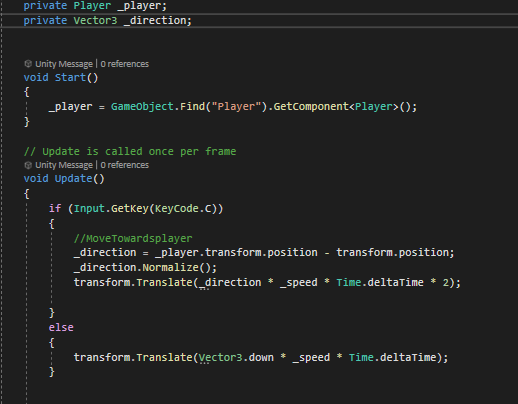
Task: Click 'Player' type inside GetComponent angle brackets
Action: 374,107
